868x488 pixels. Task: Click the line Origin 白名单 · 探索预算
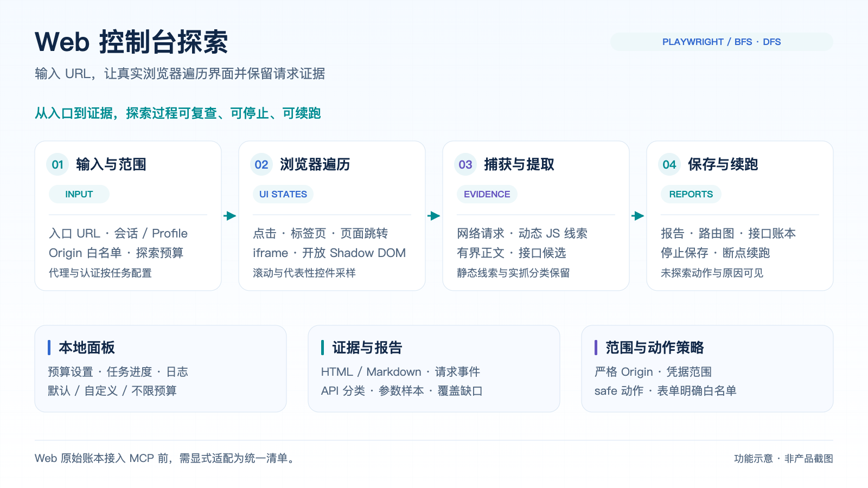pos(116,253)
